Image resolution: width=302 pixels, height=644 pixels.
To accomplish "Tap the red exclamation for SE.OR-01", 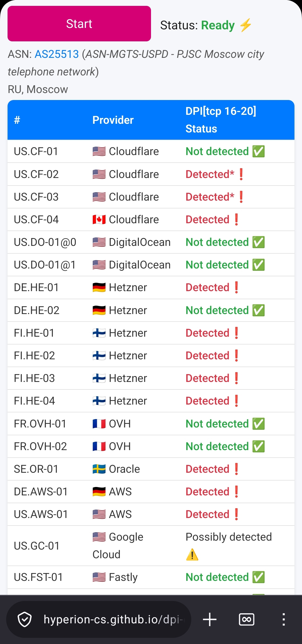I will (237, 469).
